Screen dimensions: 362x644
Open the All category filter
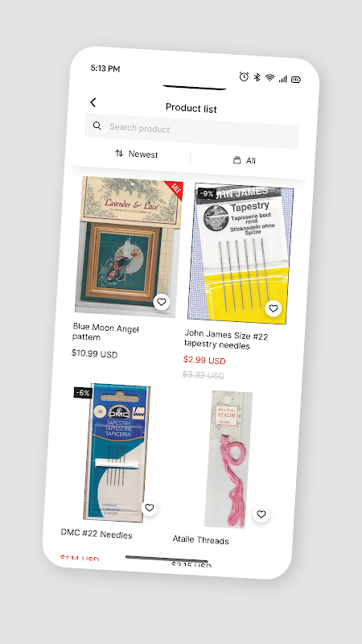[245, 160]
